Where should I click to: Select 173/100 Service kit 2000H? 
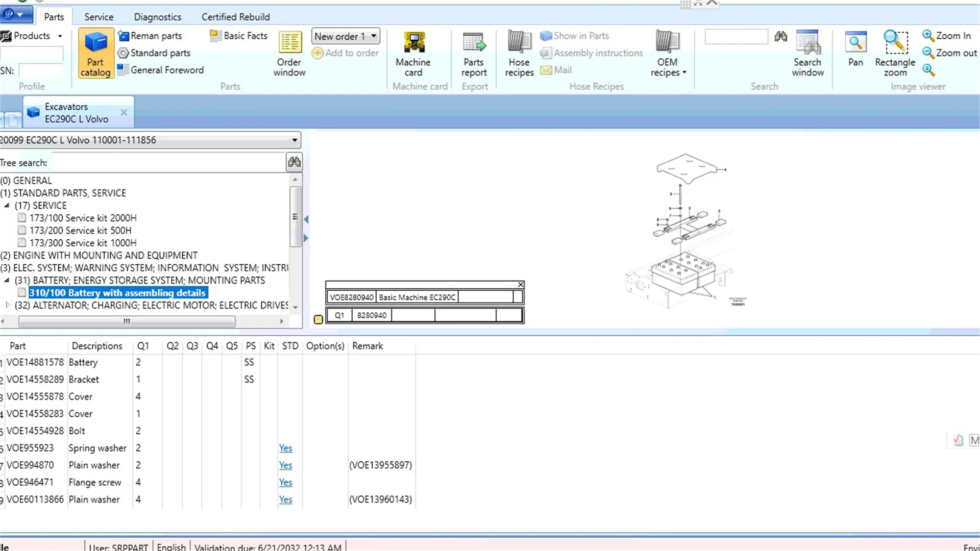click(83, 218)
